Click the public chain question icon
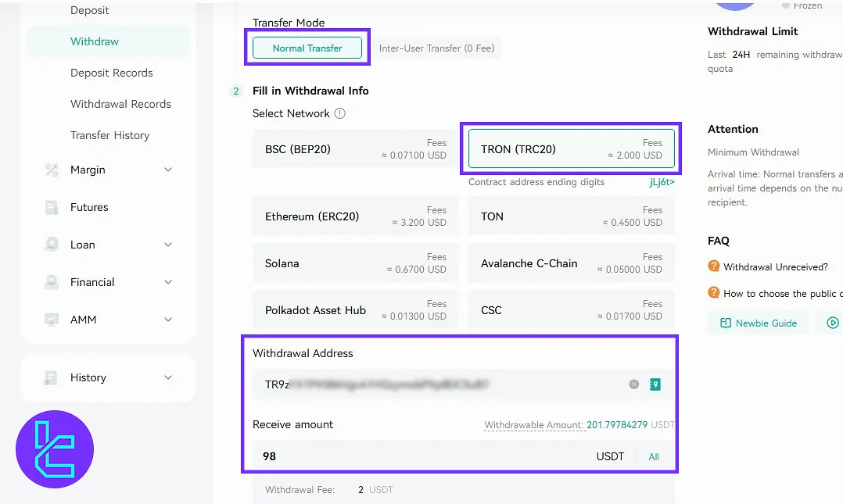This screenshot has width=843, height=504. pyautogui.click(x=713, y=293)
